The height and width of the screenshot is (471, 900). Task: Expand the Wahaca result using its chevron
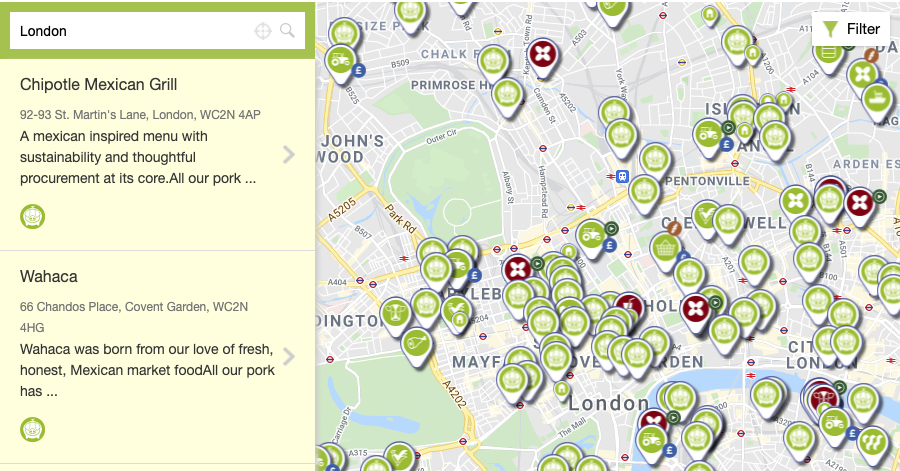pos(288,356)
